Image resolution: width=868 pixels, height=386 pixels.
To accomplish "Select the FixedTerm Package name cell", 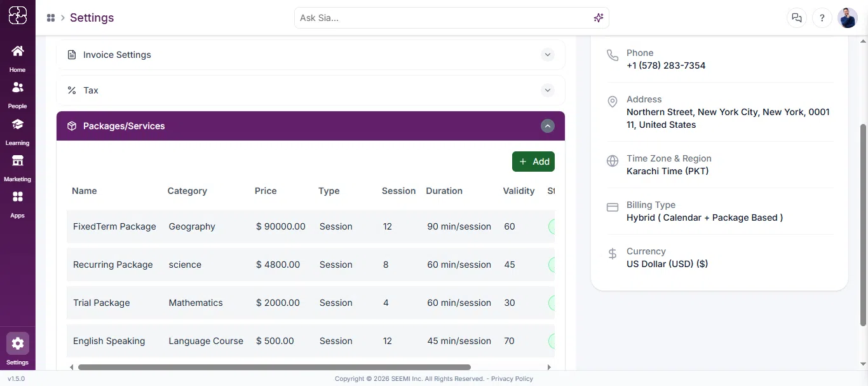I will pyautogui.click(x=114, y=226).
